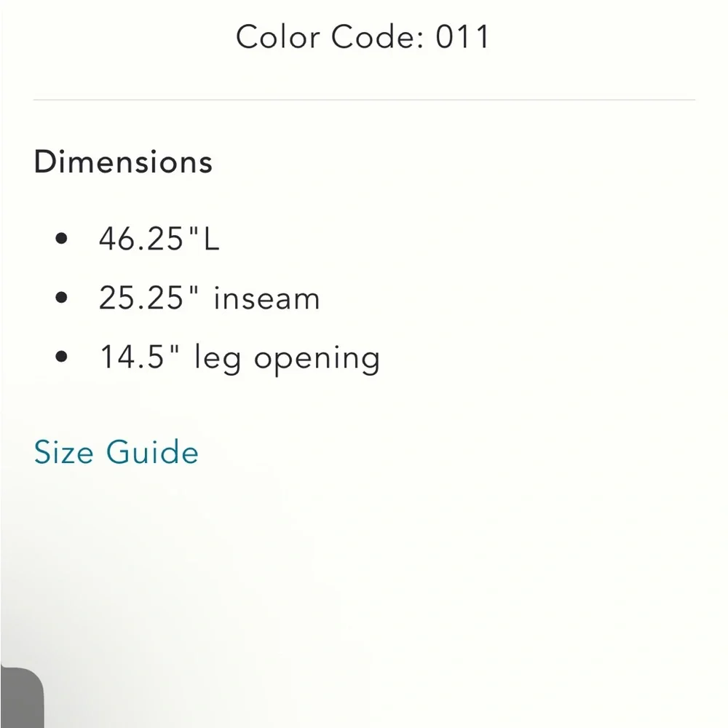728x728 pixels.
Task: Click the bullet before 46.25"L
Action: click(x=61, y=238)
